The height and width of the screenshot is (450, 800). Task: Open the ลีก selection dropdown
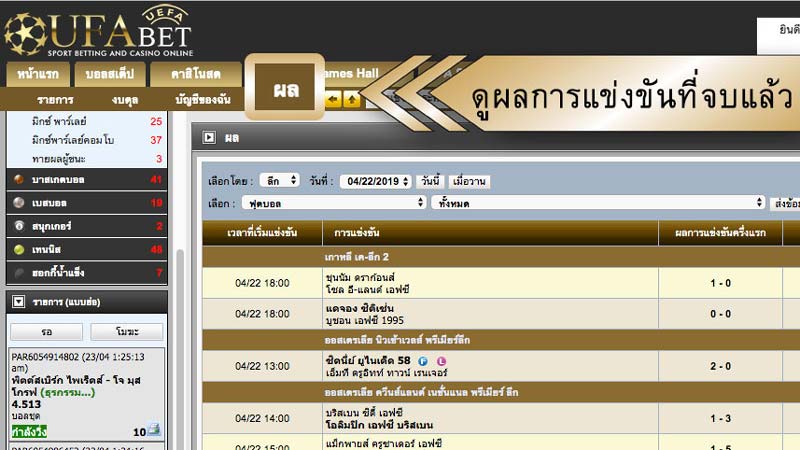[279, 180]
